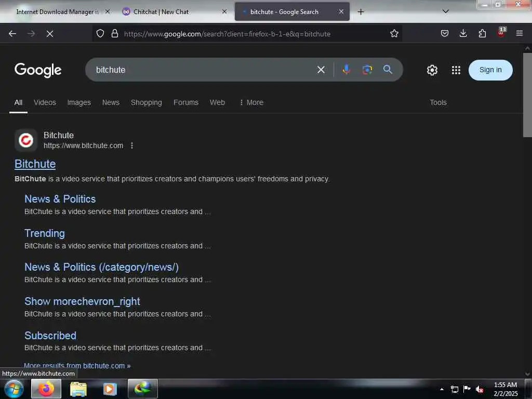Expand More search filters menu
The image size is (532, 399).
click(x=251, y=102)
